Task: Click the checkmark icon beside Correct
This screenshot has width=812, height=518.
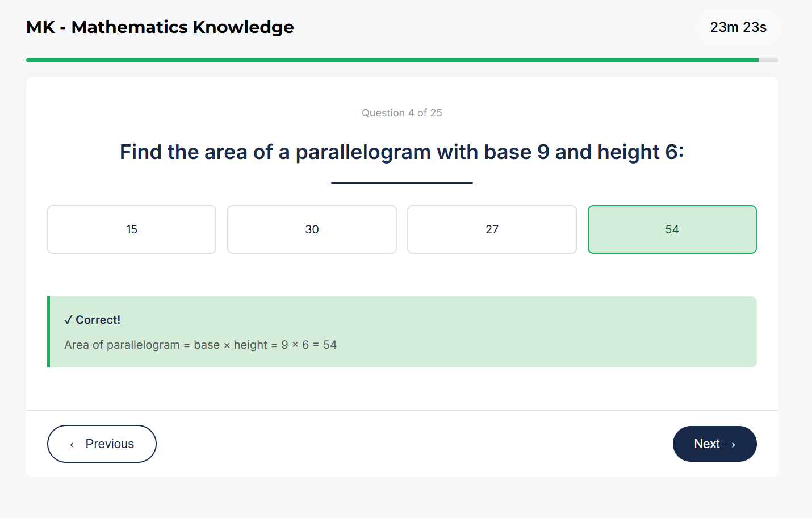Action: point(68,319)
